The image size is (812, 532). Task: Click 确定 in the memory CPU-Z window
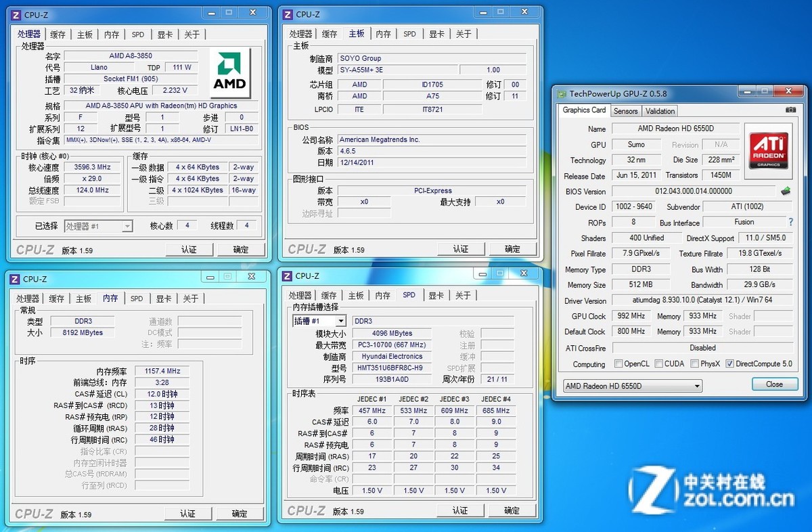pos(240,514)
